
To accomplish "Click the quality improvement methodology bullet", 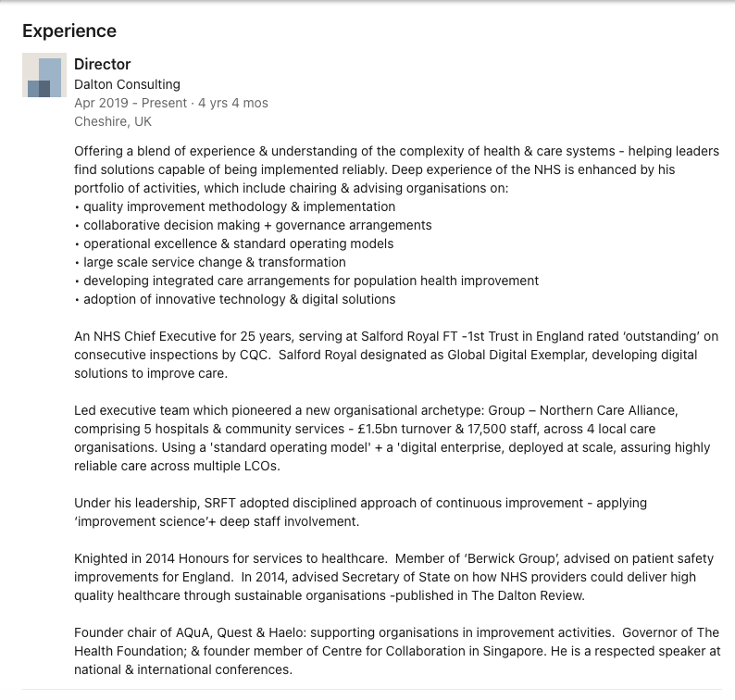I will (238, 206).
